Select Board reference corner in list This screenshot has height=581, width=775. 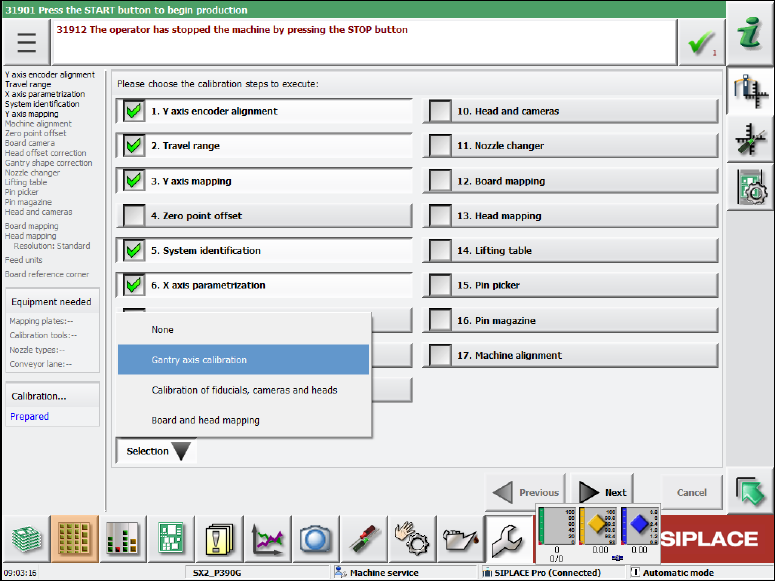pyautogui.click(x=47, y=274)
